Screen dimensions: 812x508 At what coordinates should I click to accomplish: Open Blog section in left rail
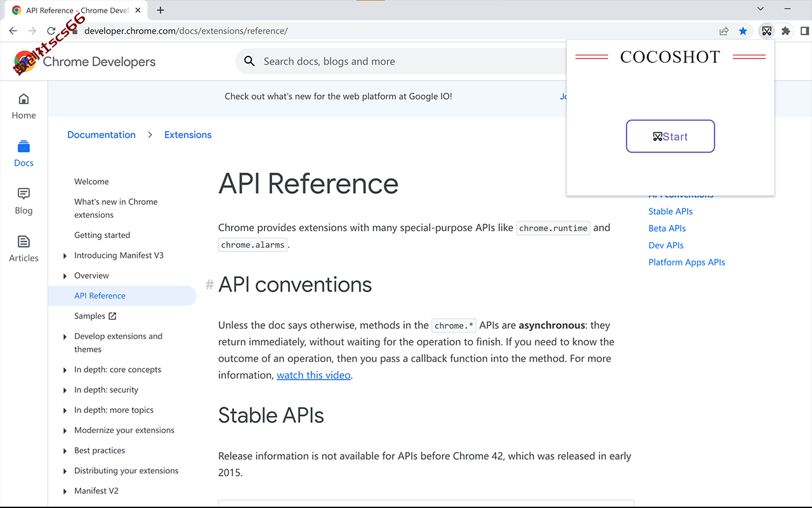(x=23, y=201)
